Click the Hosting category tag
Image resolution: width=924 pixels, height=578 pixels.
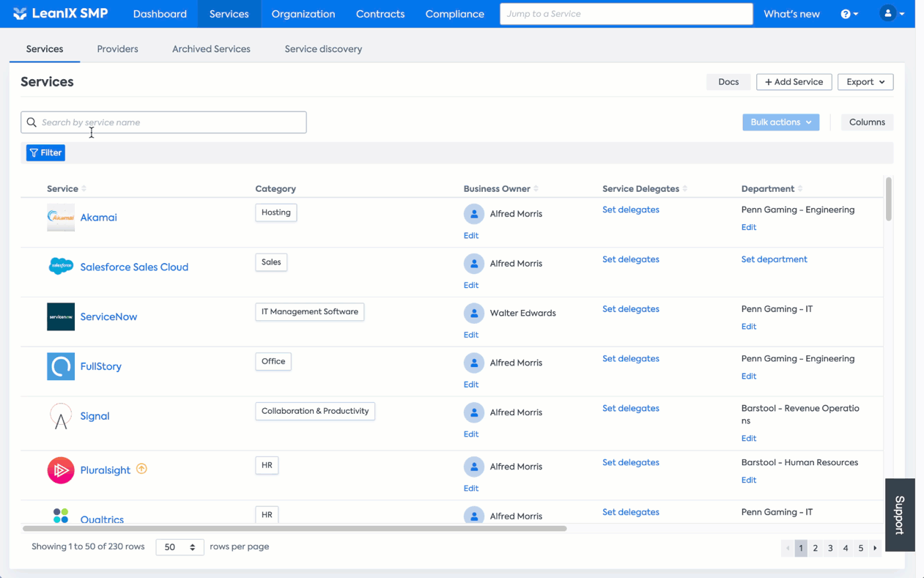pyautogui.click(x=276, y=212)
